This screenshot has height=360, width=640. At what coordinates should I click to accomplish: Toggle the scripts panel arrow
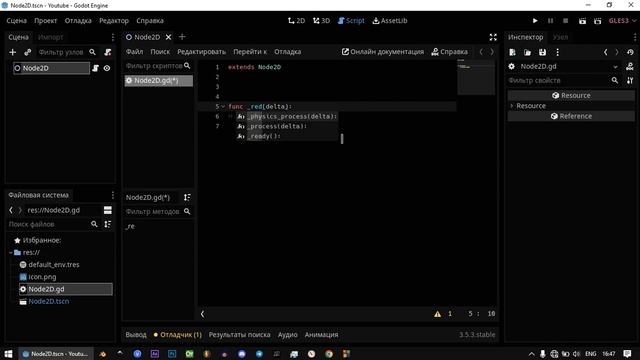(202, 314)
